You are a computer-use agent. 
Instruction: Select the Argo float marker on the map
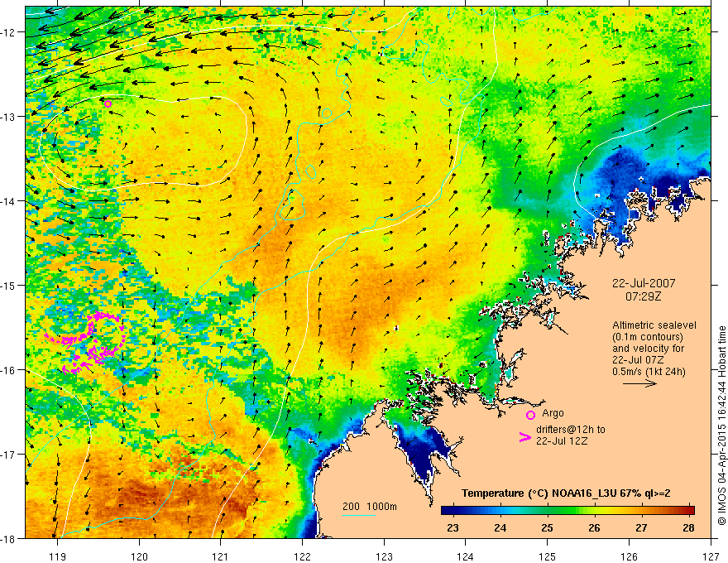click(x=108, y=104)
